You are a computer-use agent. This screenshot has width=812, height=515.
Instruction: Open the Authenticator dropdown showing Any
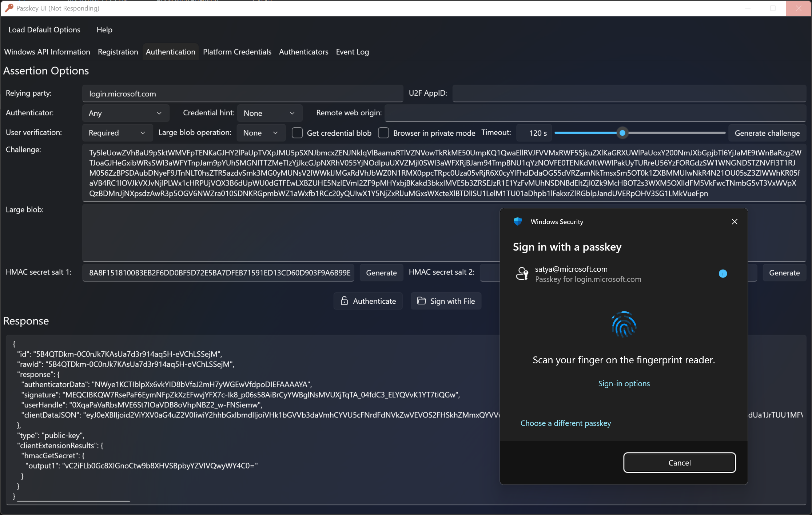[126, 113]
